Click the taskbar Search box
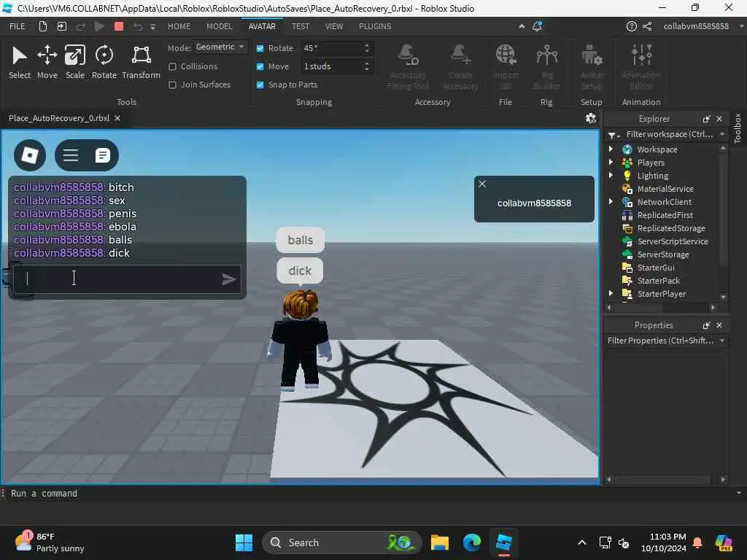The width and height of the screenshot is (747, 560). 341,542
